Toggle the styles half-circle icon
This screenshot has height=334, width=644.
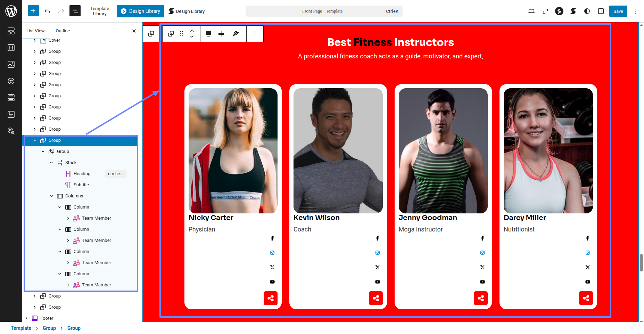point(587,11)
